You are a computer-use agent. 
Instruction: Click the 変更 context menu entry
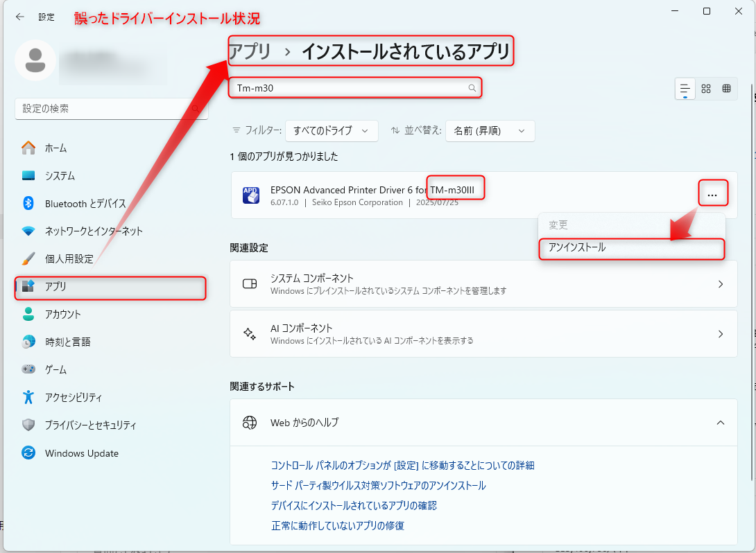pos(632,225)
